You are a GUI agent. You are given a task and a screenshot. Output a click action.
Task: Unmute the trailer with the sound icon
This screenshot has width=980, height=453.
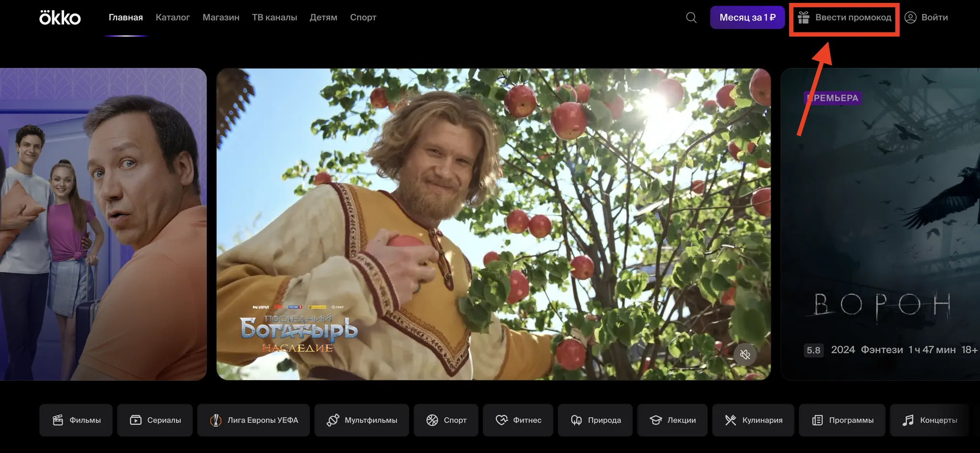click(745, 354)
